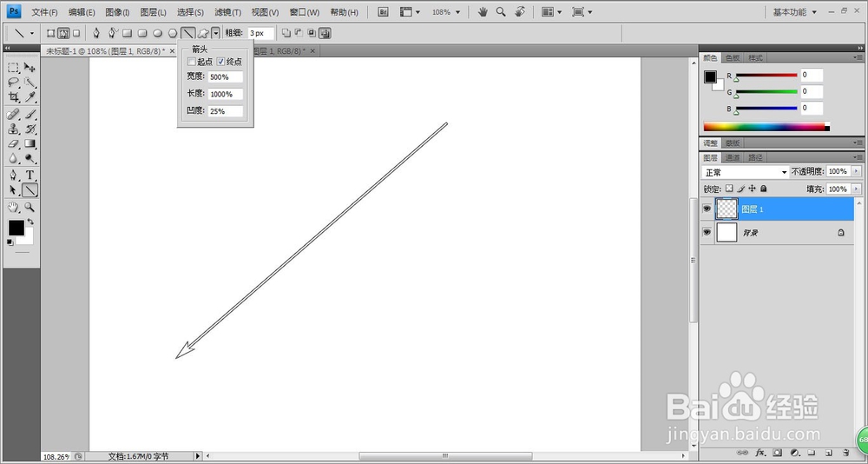The height and width of the screenshot is (464, 868).
Task: Open geometry options dropdown arrow
Action: [215, 33]
